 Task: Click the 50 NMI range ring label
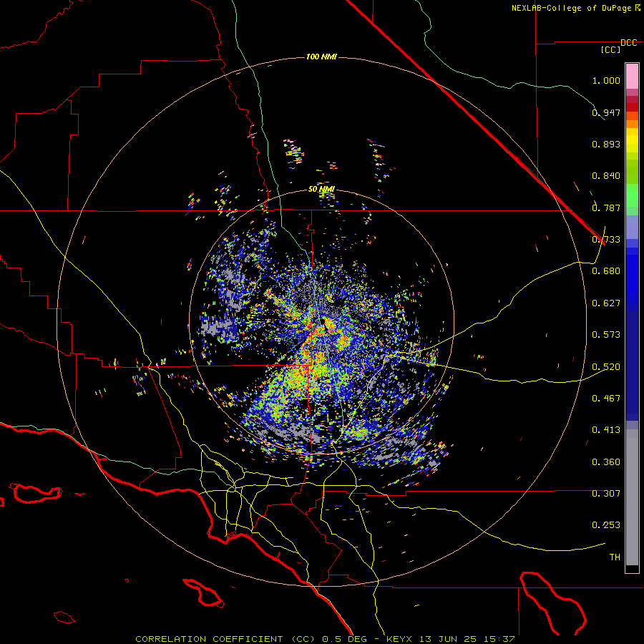coord(321,189)
